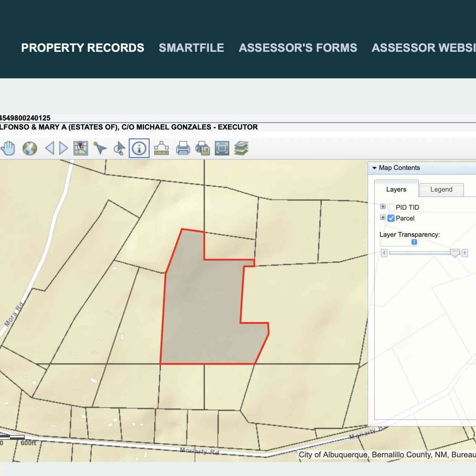Switch to the Layers tab
The width and height of the screenshot is (476, 476).
396,189
